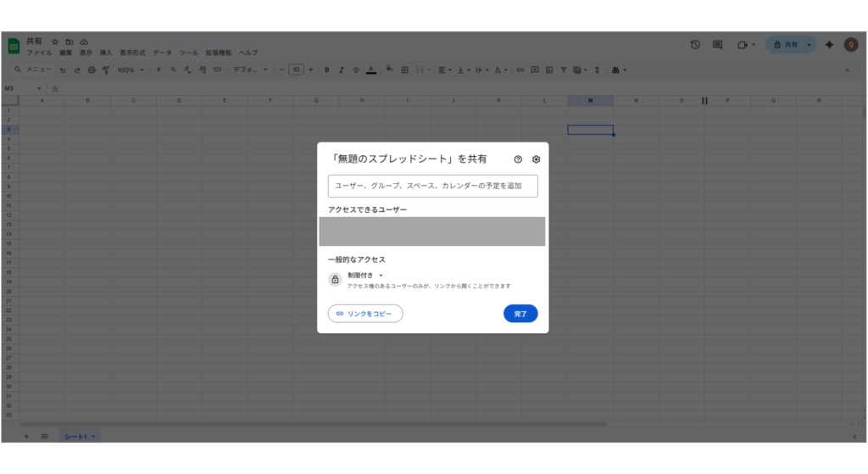Decrease font size with minus
868x474 pixels.
pyautogui.click(x=281, y=70)
